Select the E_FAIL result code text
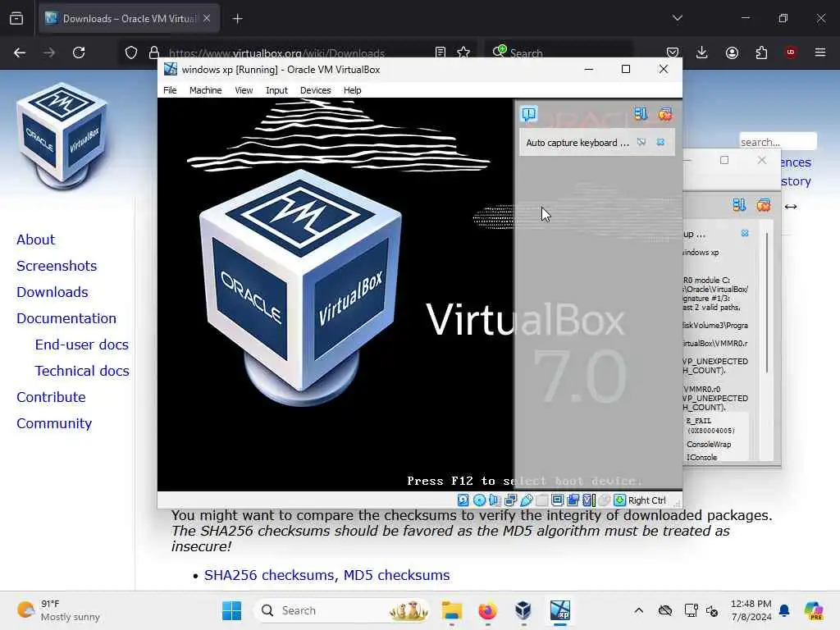The width and height of the screenshot is (840, 630). 698,421
